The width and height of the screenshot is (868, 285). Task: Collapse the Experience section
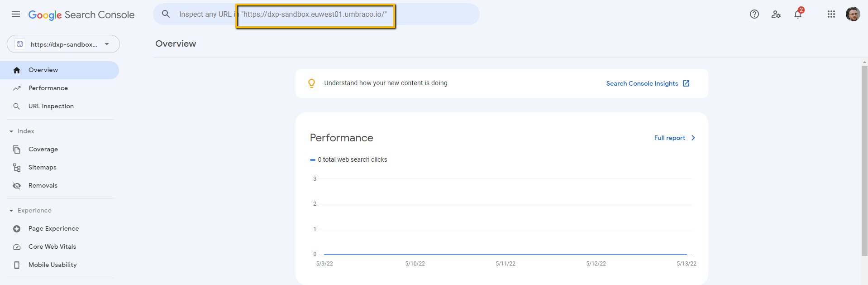30,210
